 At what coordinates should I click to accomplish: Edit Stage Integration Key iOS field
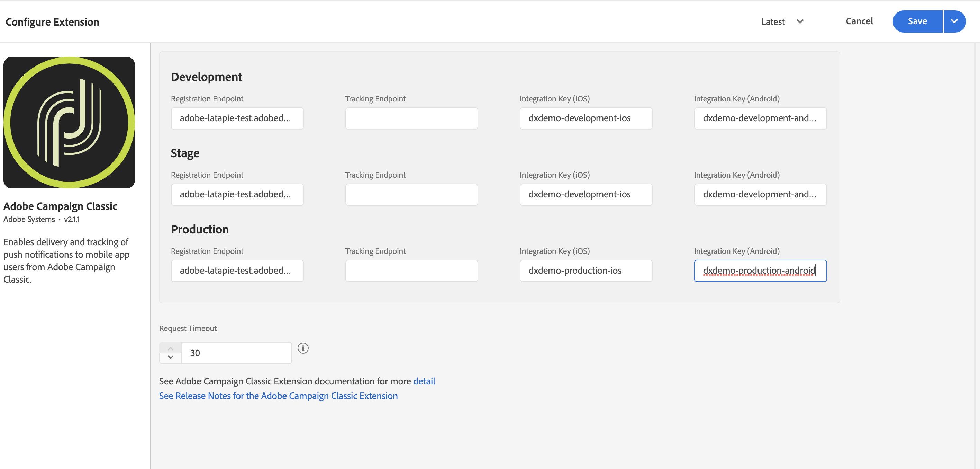[x=586, y=195]
